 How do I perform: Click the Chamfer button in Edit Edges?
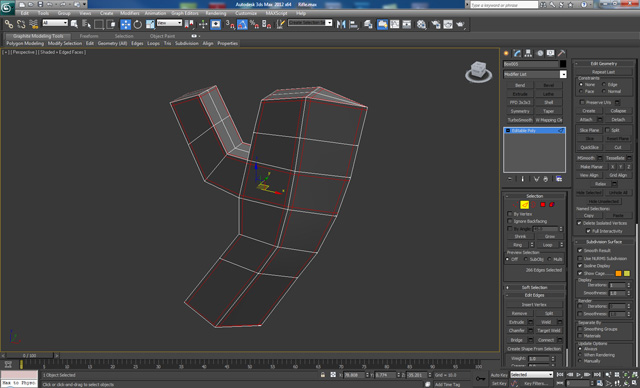[516, 330]
